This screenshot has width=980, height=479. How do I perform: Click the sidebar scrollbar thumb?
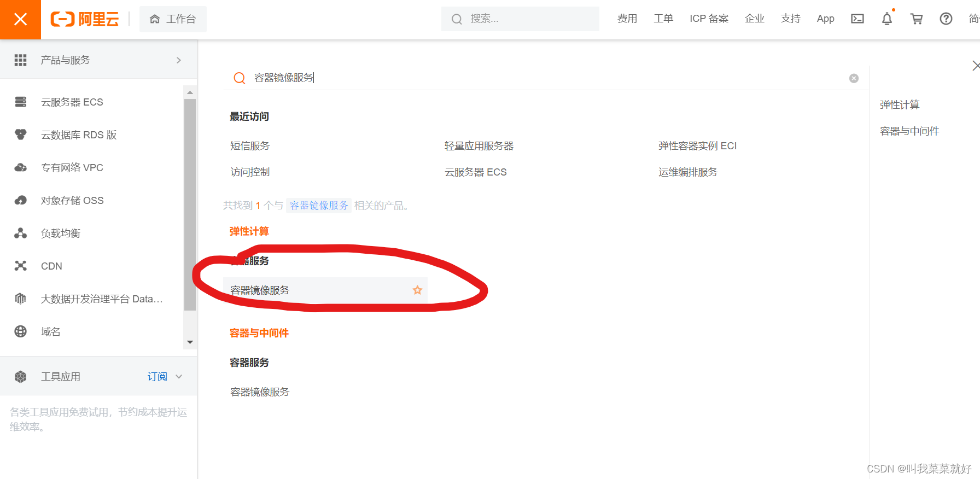point(190,205)
